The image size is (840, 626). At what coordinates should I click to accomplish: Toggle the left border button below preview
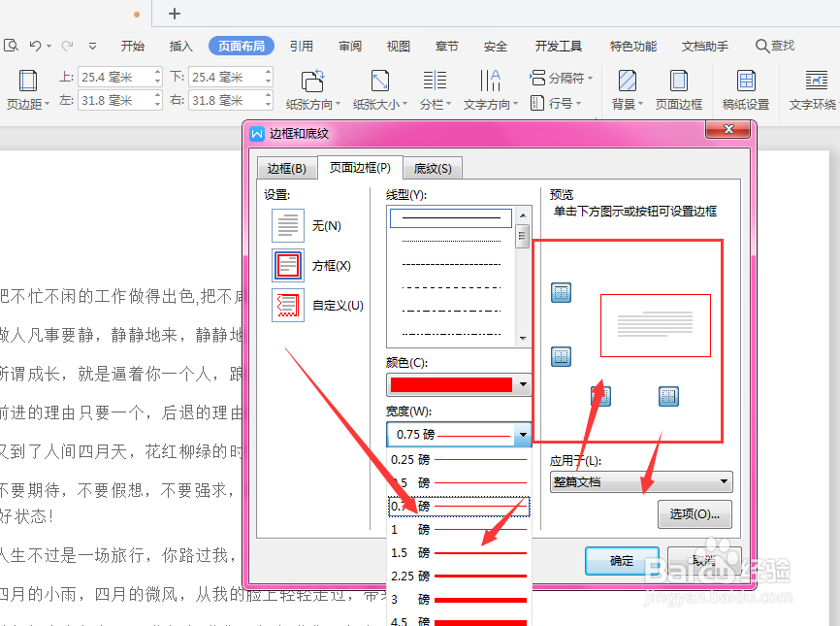click(601, 397)
